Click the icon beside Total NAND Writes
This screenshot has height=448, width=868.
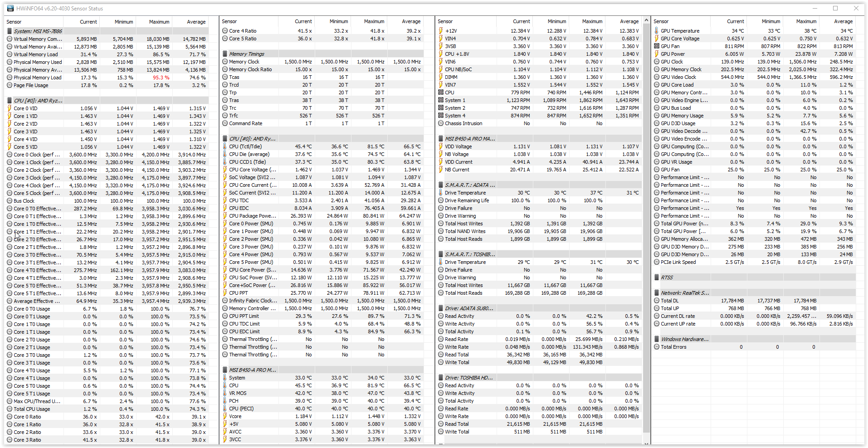tap(441, 231)
